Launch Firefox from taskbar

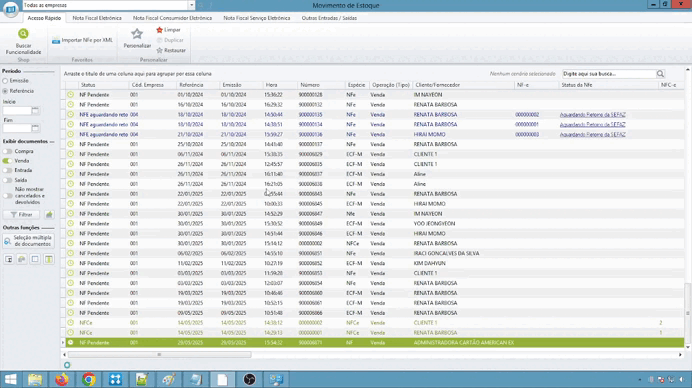click(x=62, y=379)
